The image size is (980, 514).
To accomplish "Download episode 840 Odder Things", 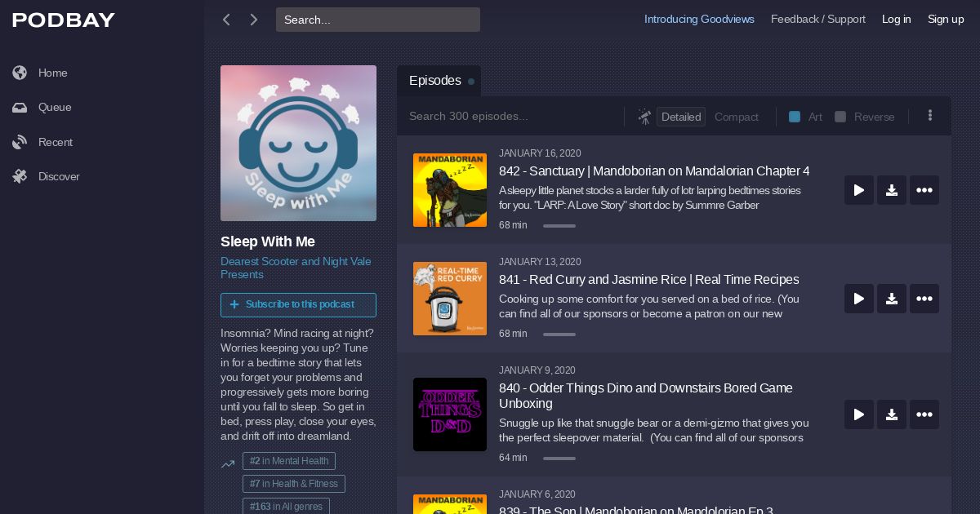I will [892, 414].
